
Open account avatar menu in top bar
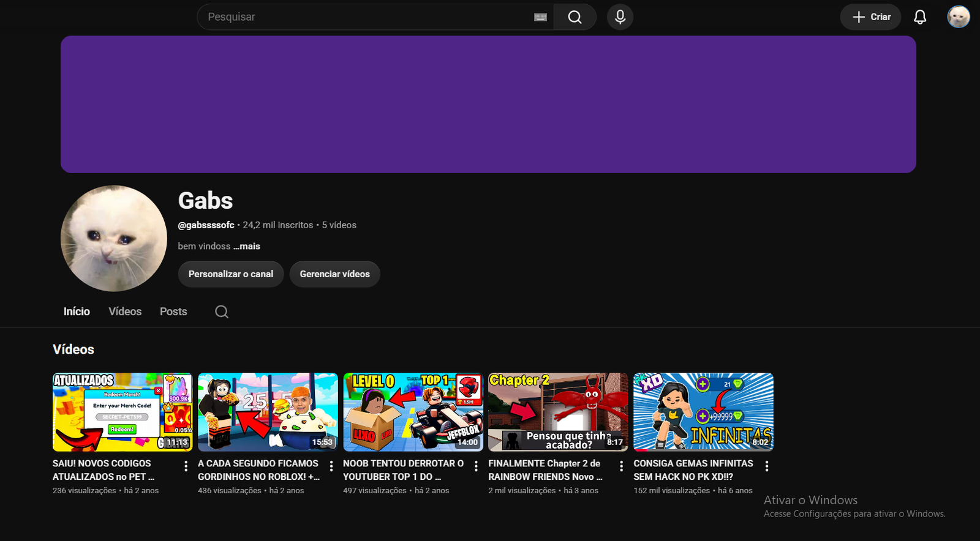click(959, 17)
